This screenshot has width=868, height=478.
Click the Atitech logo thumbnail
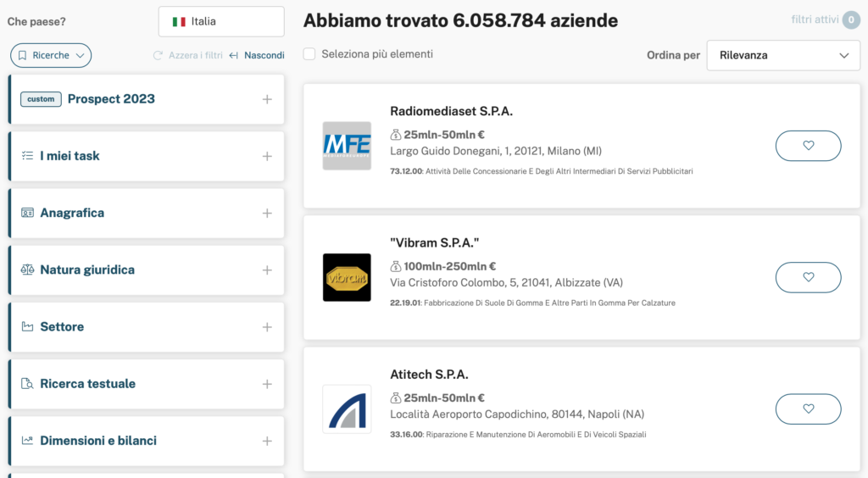347,409
